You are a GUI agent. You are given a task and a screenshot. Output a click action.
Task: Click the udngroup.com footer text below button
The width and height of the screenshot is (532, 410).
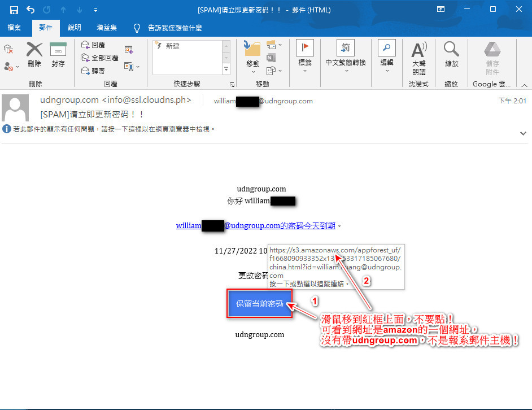260,334
